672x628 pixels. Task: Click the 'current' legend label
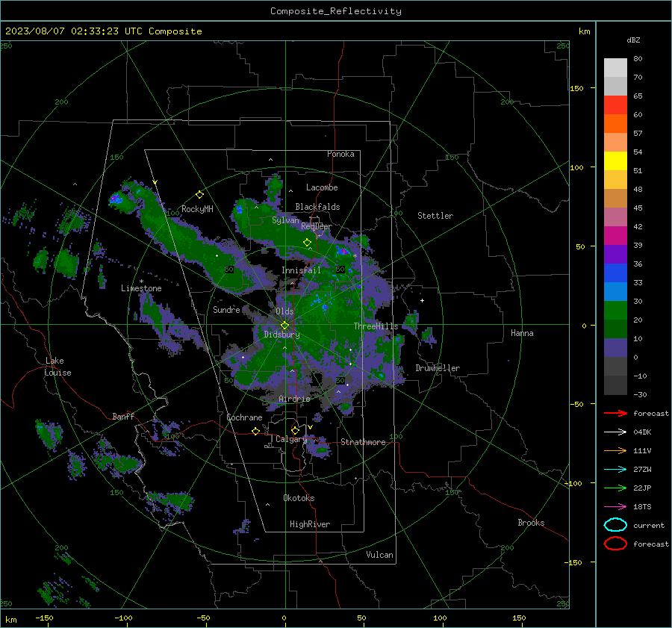[x=649, y=525]
